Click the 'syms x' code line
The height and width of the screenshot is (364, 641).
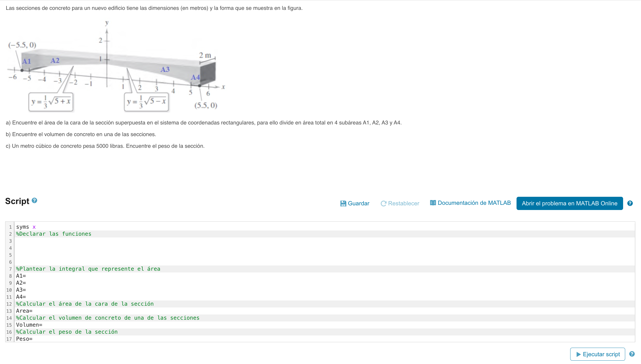pos(324,227)
